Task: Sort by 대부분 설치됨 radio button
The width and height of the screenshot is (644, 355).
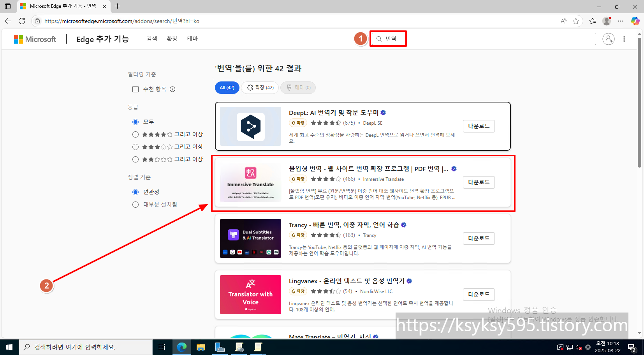Action: [x=135, y=205]
